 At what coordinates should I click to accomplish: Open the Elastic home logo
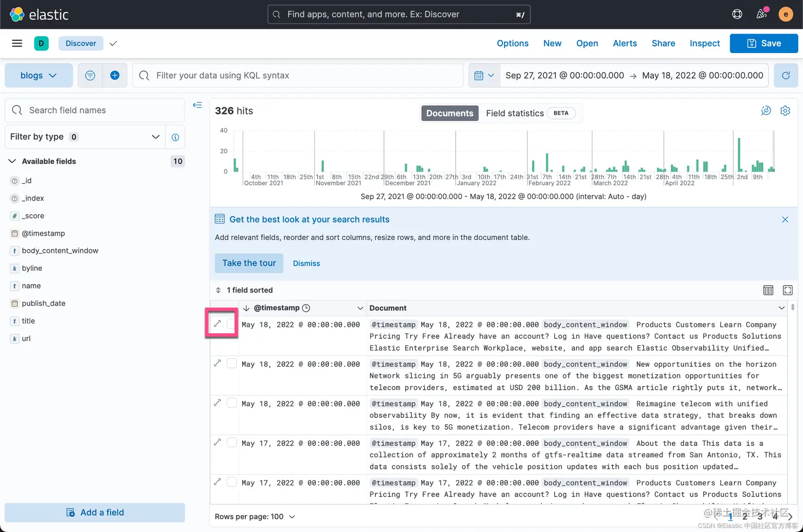(x=39, y=14)
